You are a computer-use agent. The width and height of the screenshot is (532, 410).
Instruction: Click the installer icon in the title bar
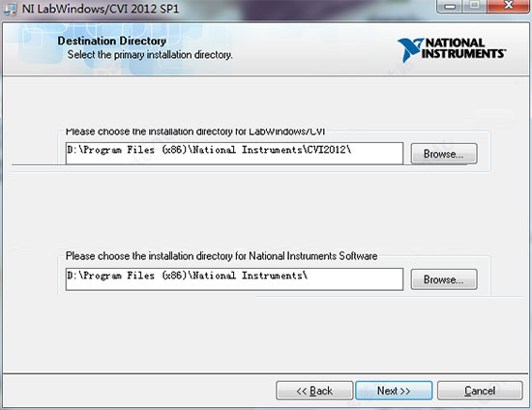[x=10, y=8]
